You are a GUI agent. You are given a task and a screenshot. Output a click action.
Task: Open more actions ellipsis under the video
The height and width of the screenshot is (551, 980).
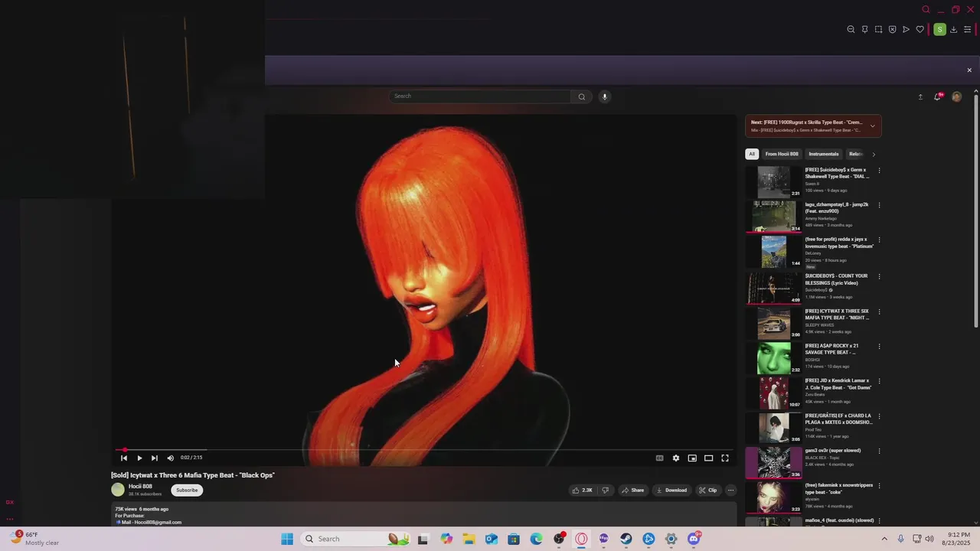[x=730, y=490]
